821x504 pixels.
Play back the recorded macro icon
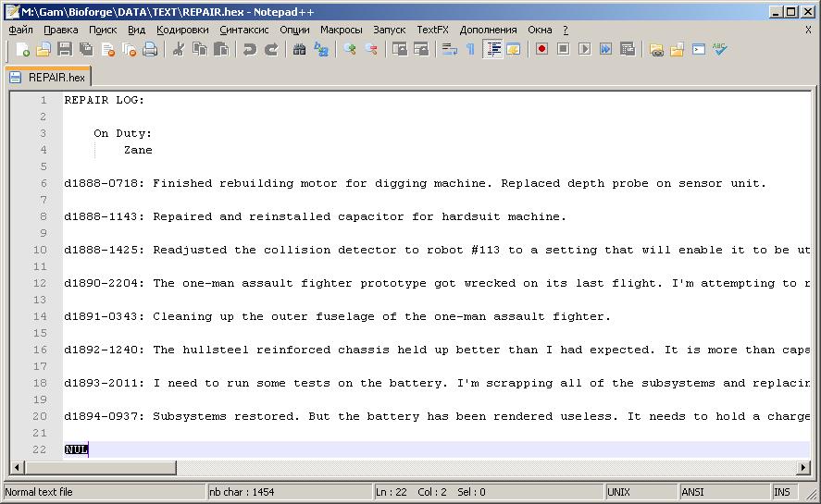pos(585,50)
